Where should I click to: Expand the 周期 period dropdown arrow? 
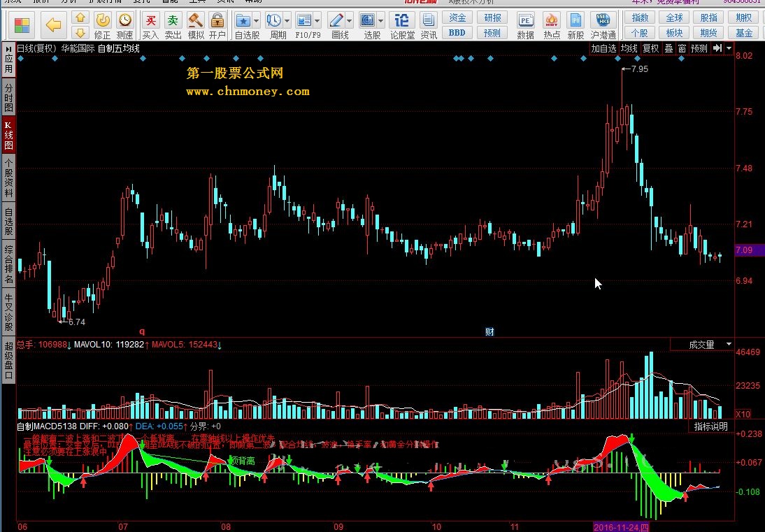click(x=287, y=21)
